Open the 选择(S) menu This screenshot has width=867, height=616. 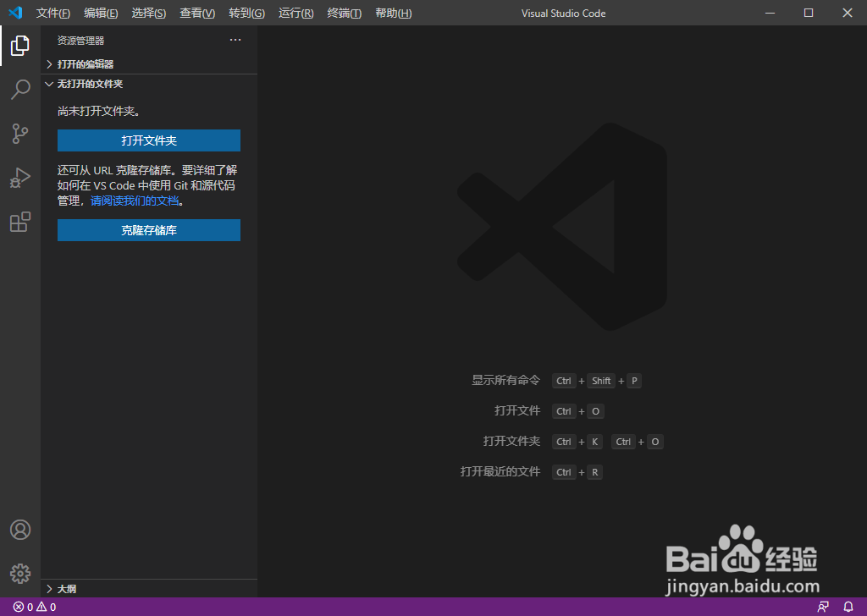pos(149,14)
